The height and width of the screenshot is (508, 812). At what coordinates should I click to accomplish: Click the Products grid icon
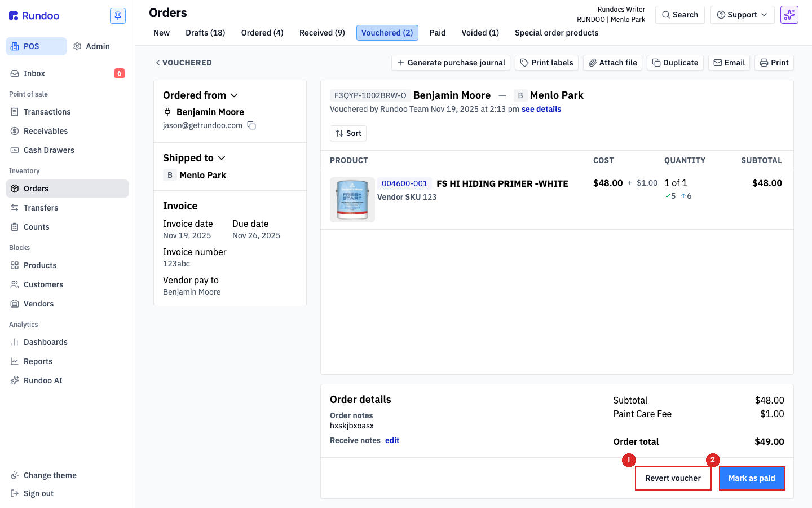[x=15, y=265]
